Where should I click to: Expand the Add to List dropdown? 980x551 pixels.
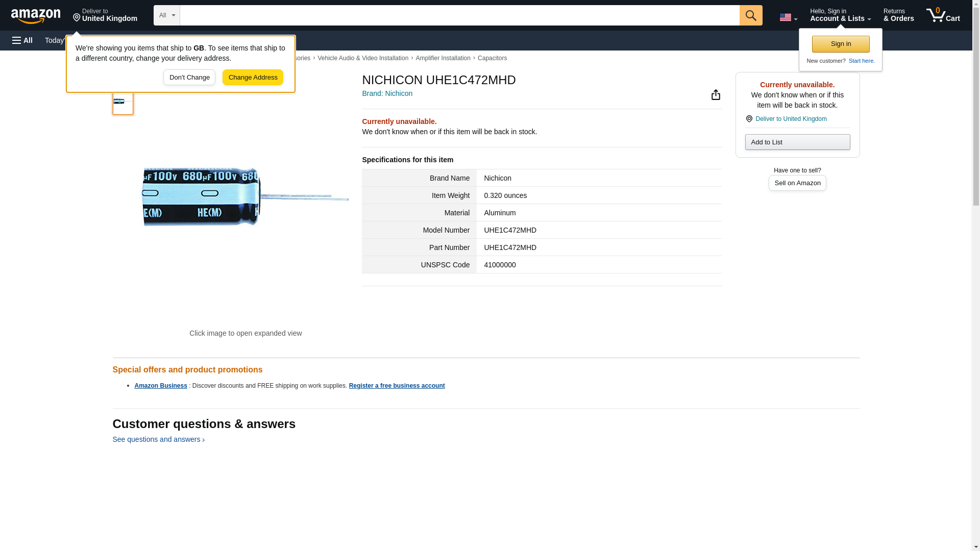797,142
